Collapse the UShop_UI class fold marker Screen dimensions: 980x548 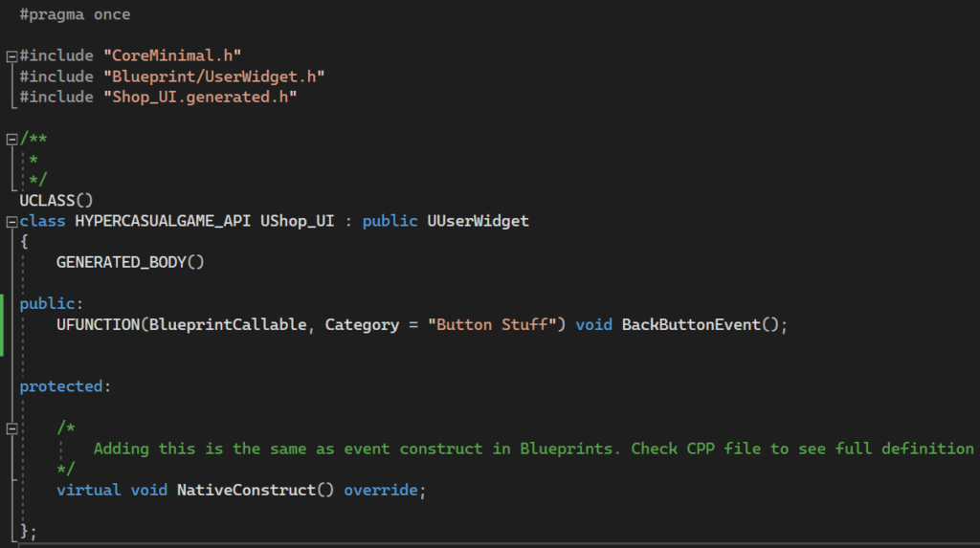(11, 222)
